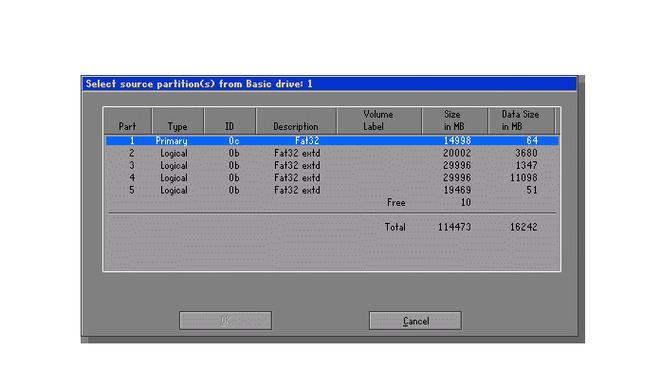Image resolution: width=661 pixels, height=369 pixels.
Task: Click the Size in MB column header
Action: tap(454, 121)
